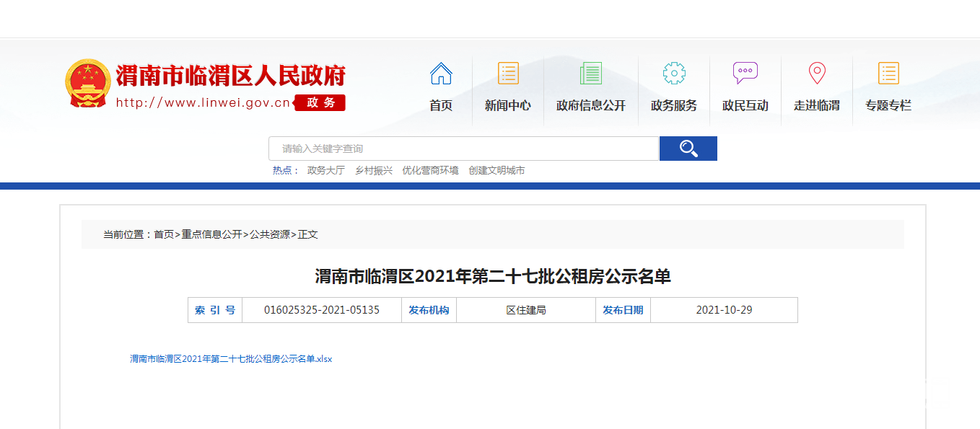The height and width of the screenshot is (429, 980).
Task: Select the 政务服务 gear icon
Action: tap(673, 74)
